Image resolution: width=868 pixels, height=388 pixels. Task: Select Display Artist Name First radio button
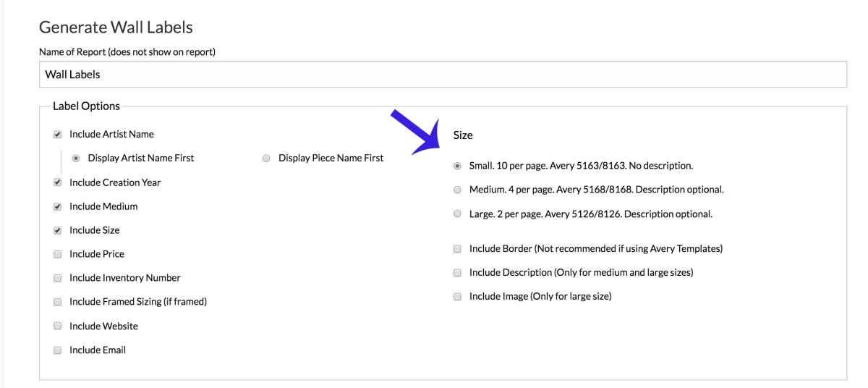coord(76,159)
